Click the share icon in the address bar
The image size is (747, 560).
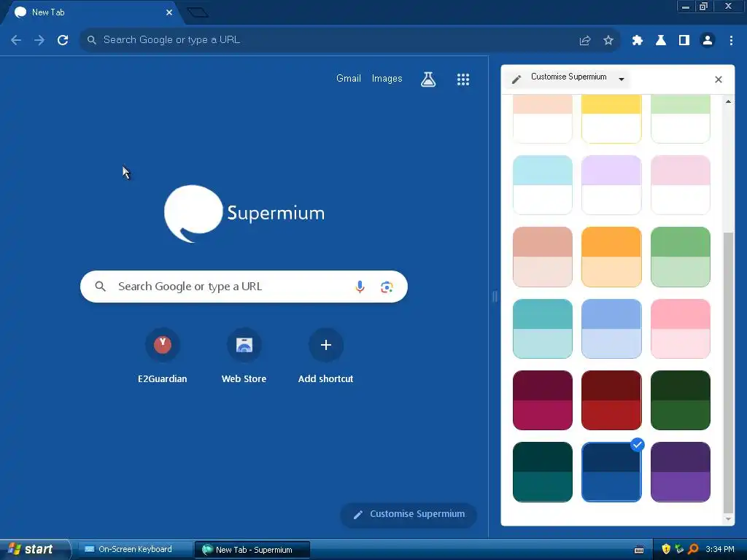coord(585,41)
